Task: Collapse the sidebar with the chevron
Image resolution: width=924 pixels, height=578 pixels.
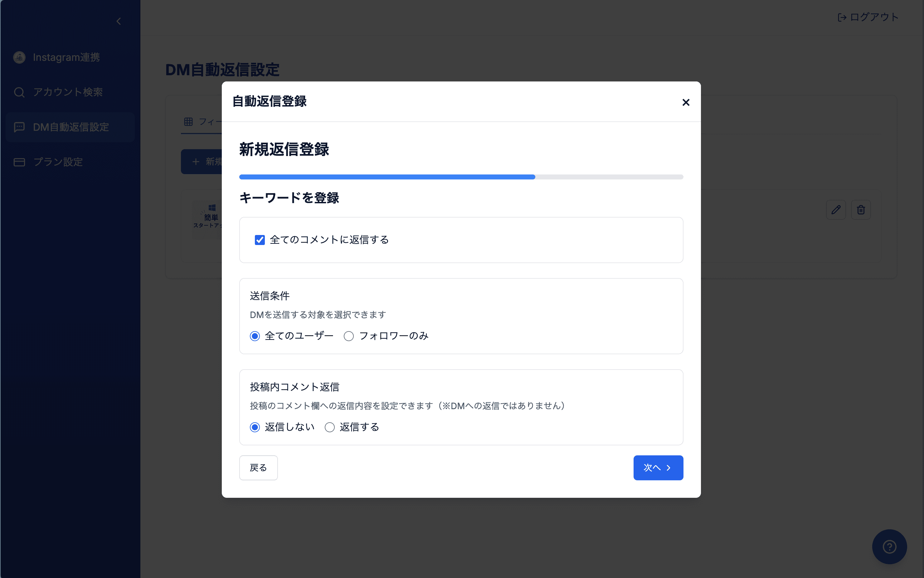Action: point(119,22)
